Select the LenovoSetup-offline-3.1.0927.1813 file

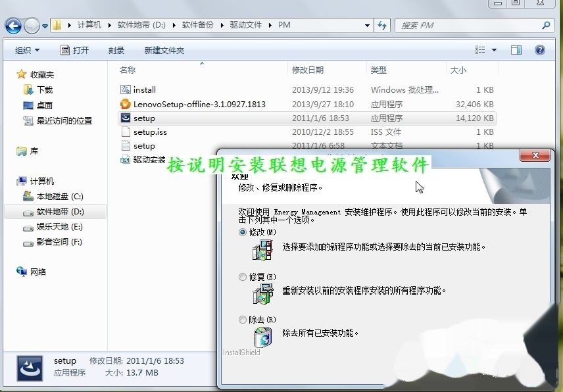click(x=199, y=104)
